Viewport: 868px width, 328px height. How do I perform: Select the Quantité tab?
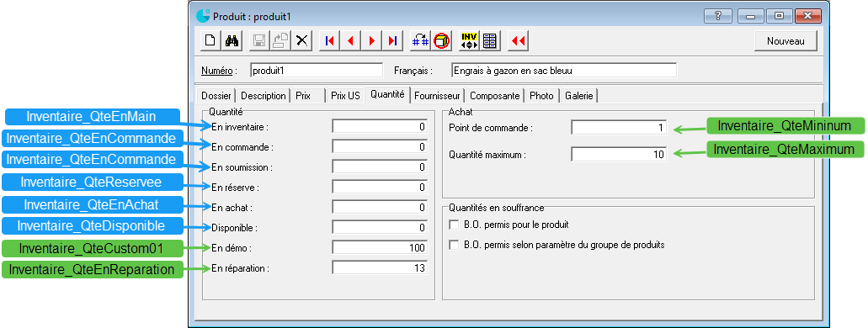pyautogui.click(x=388, y=94)
